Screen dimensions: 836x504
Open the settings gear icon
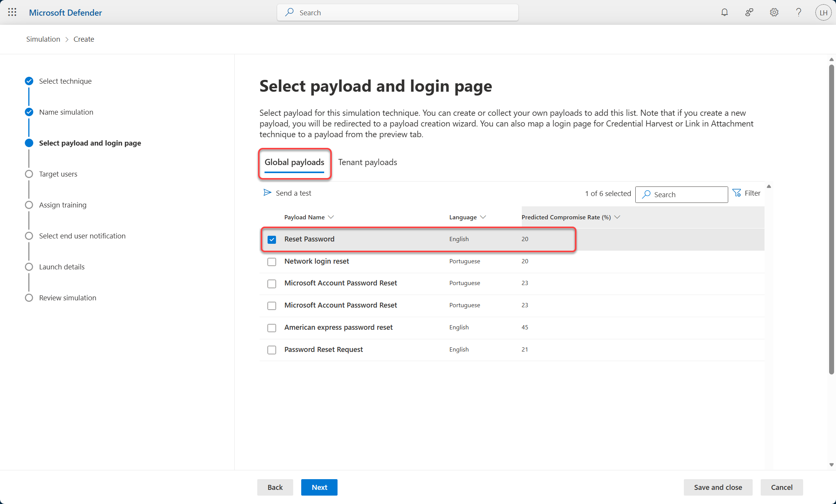(774, 12)
